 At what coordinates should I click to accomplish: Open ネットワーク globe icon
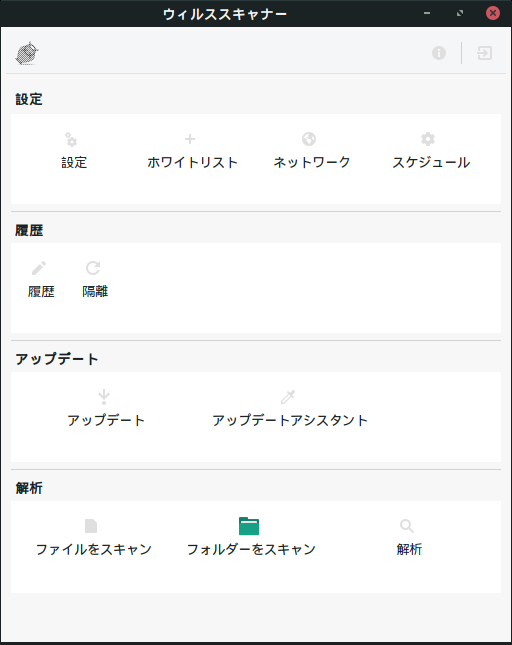click(309, 139)
